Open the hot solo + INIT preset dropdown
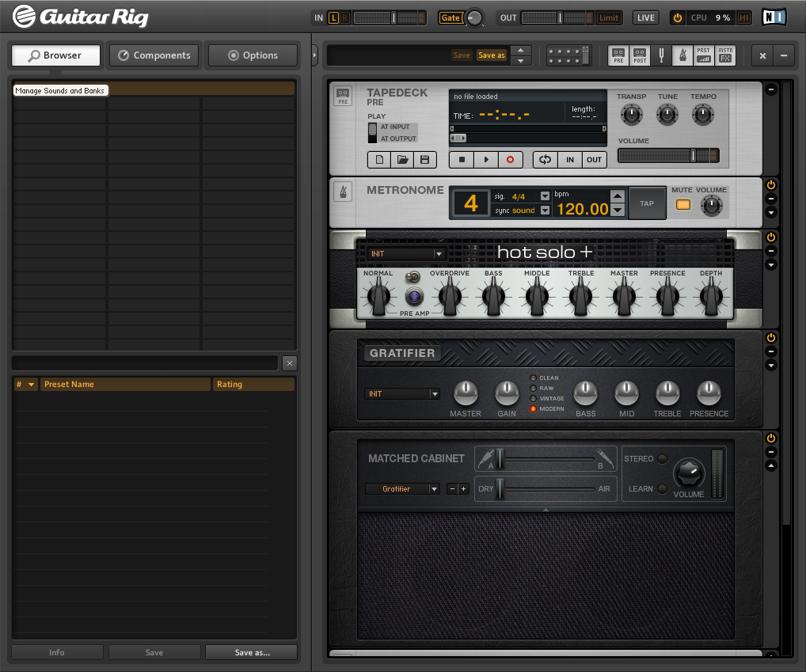This screenshot has width=806, height=672. point(406,254)
